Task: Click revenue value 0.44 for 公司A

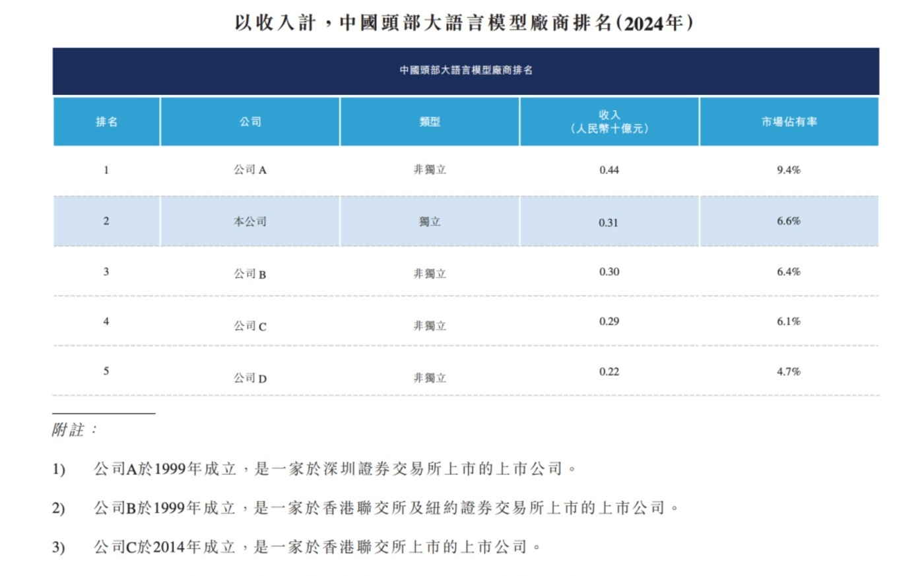Action: tap(609, 169)
